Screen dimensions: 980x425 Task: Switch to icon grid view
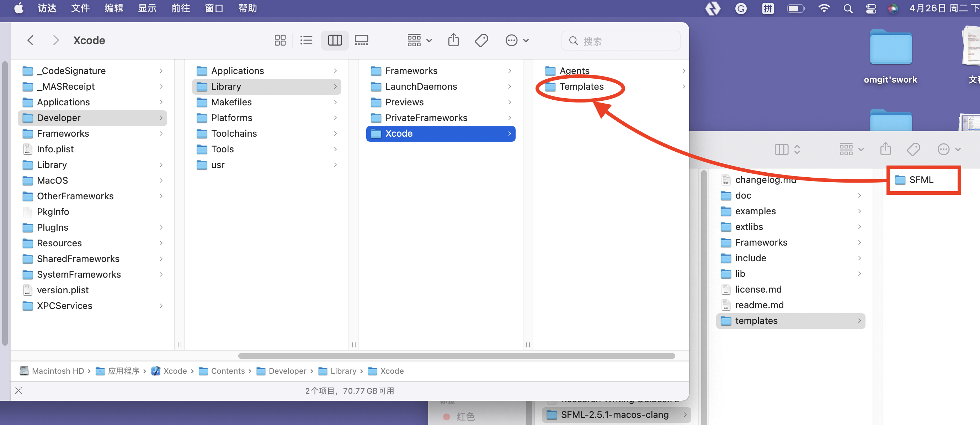coord(280,40)
